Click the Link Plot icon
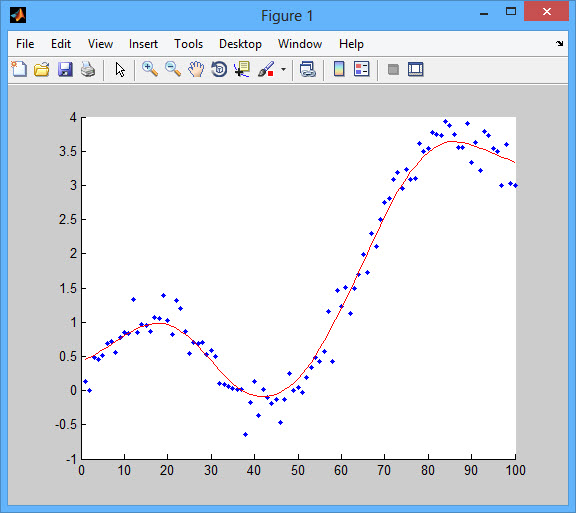 point(307,69)
